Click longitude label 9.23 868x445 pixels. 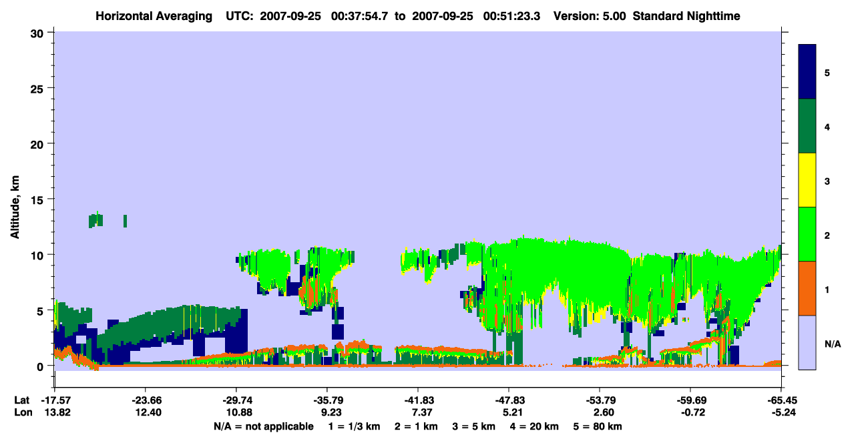click(x=327, y=412)
